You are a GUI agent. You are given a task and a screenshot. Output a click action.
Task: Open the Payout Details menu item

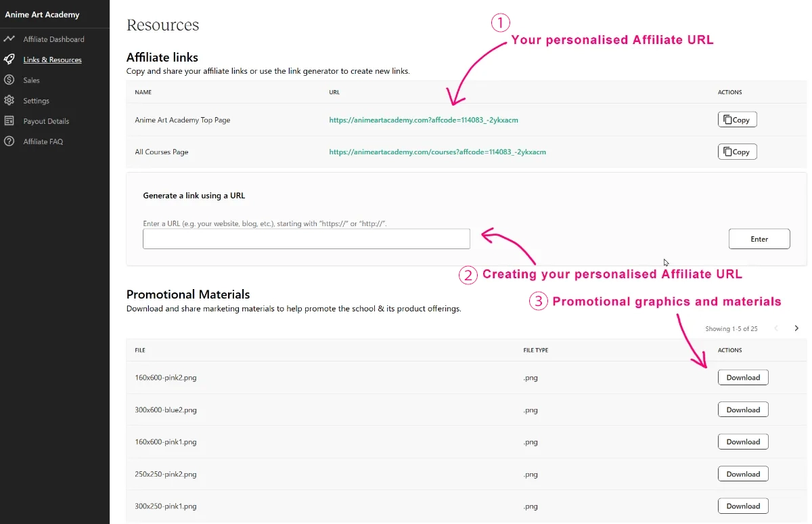click(x=46, y=121)
